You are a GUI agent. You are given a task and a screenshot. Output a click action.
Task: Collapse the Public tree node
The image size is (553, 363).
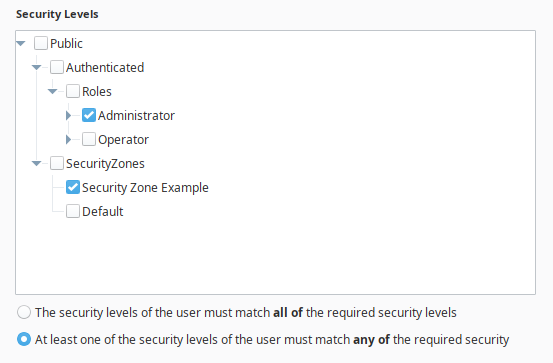tap(21, 43)
